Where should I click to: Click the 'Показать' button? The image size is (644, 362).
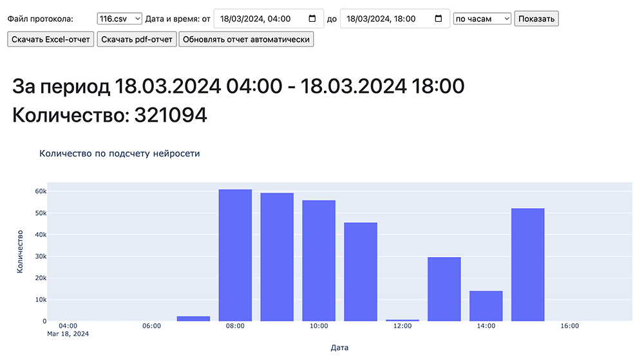click(536, 19)
